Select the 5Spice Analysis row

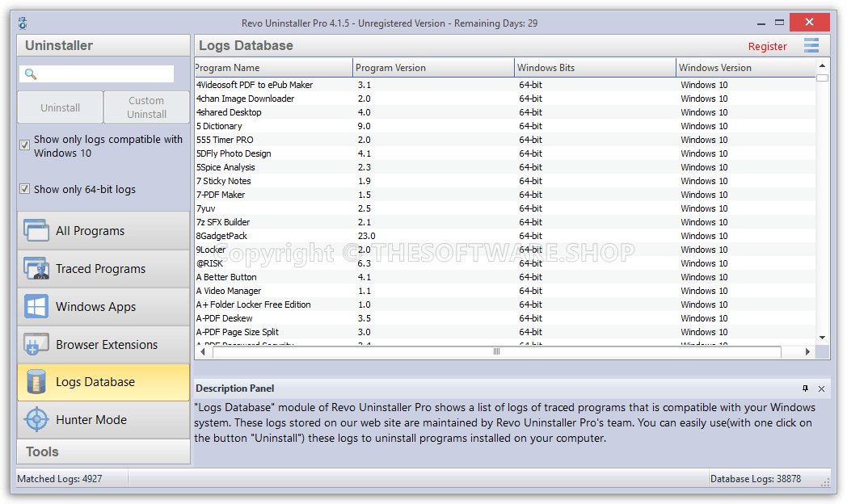tap(505, 167)
